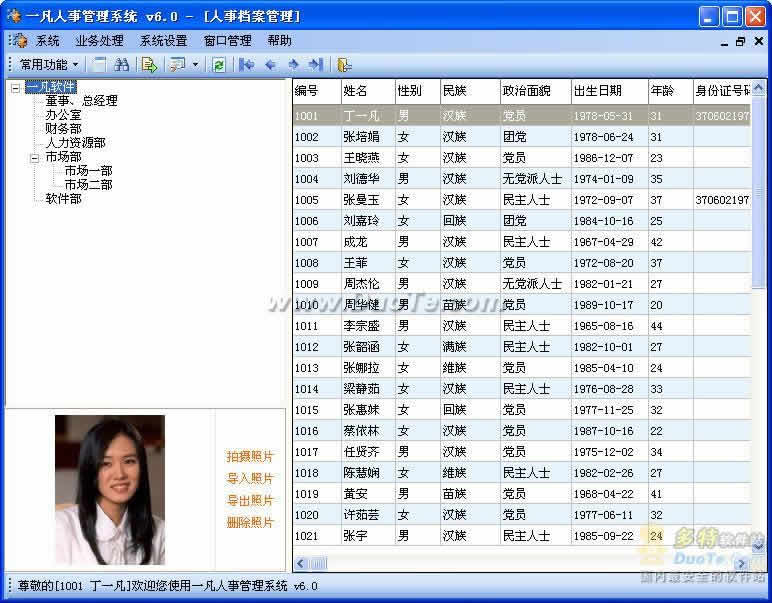Click the blank card toolbar icon
Viewport: 772px width, 603px height.
100,64
